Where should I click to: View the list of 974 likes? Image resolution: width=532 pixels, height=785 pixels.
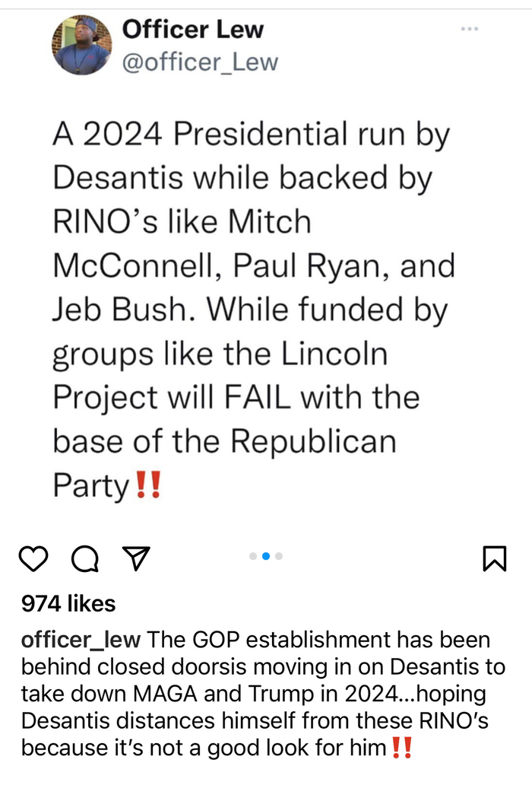[68, 604]
